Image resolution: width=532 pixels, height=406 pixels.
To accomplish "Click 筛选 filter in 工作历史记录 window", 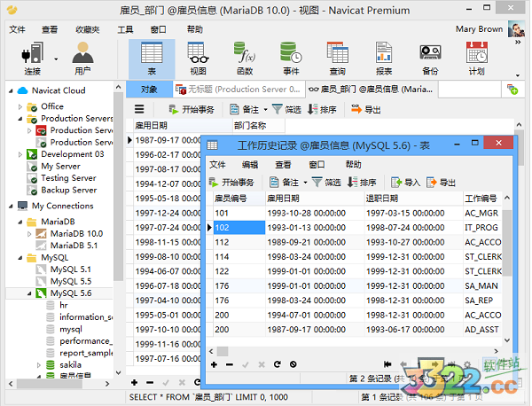I will click(326, 183).
